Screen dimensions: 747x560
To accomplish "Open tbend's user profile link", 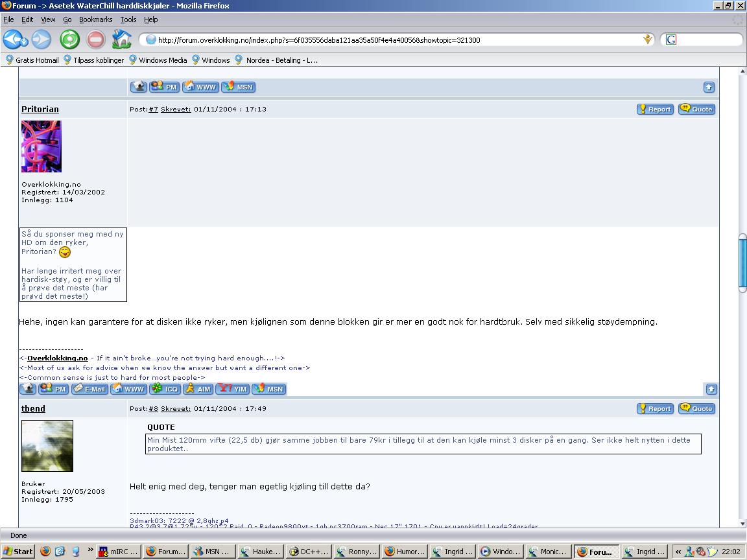I will (x=33, y=408).
